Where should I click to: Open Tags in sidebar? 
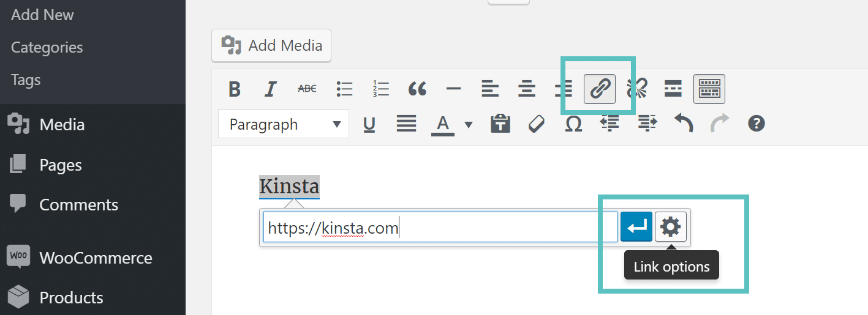pos(26,80)
